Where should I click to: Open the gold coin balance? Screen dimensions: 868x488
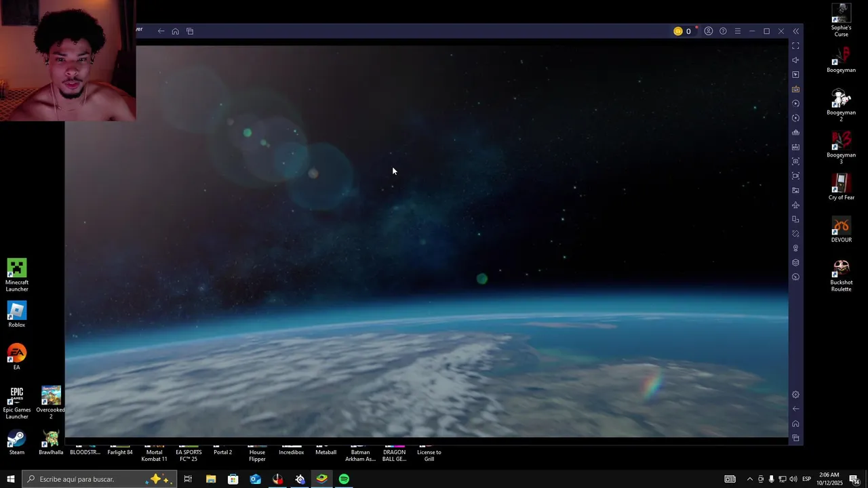(682, 31)
